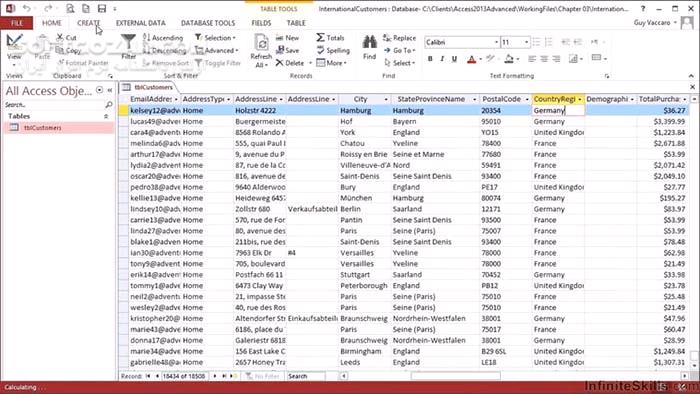Expand More records options
700x394 pixels.
coord(332,63)
